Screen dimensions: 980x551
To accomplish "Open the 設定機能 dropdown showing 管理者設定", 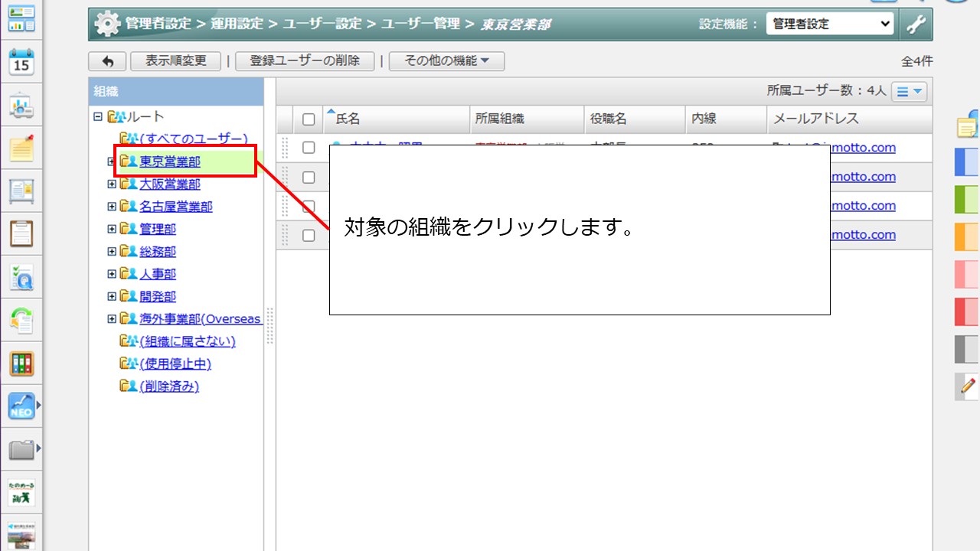I will pos(830,24).
